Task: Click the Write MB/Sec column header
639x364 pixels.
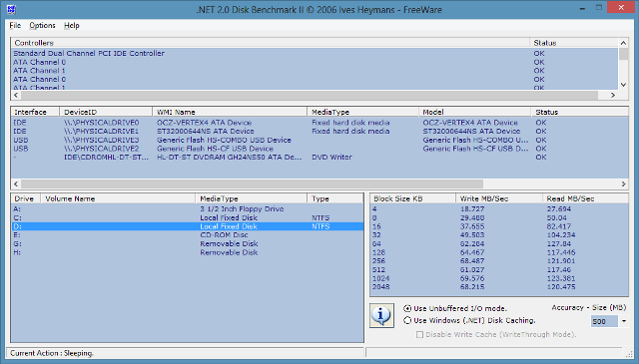Action: point(499,198)
